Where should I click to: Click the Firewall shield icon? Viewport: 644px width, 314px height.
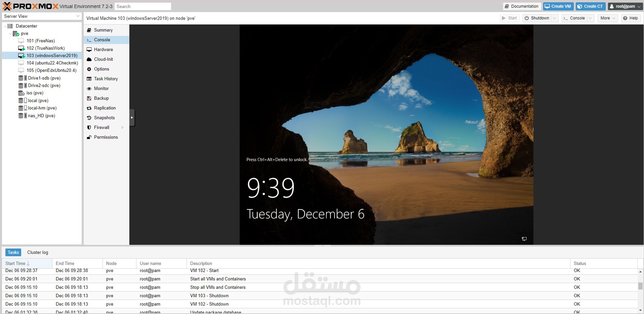(x=89, y=128)
